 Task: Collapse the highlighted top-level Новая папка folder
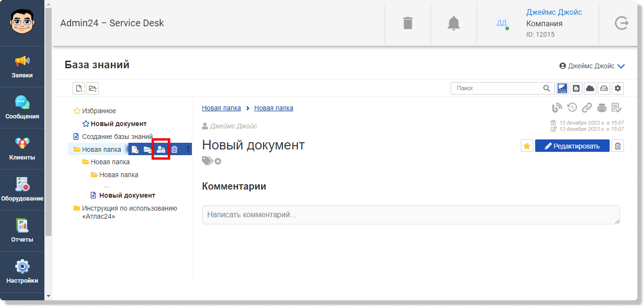[77, 149]
